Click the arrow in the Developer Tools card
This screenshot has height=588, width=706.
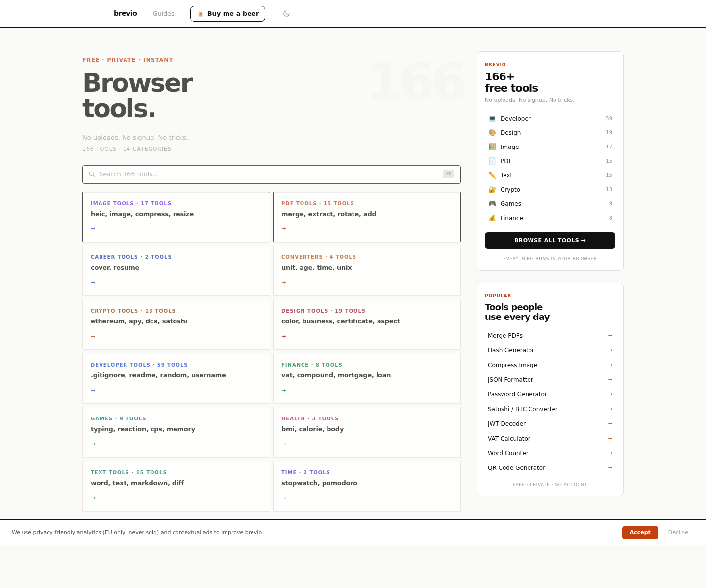[93, 391]
